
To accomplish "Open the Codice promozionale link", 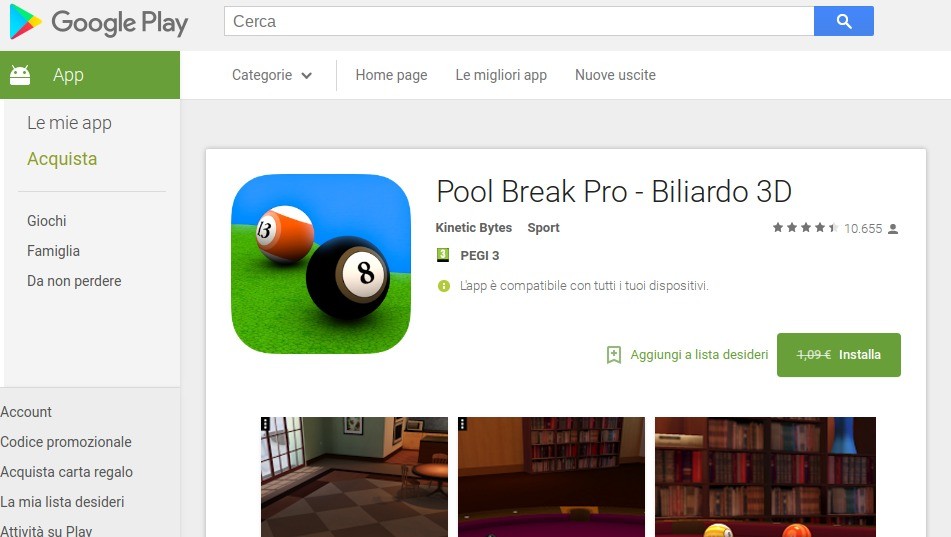I will point(66,442).
